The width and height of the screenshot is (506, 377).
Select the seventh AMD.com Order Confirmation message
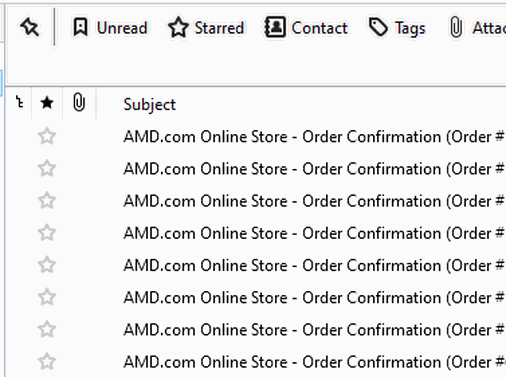[x=313, y=330]
